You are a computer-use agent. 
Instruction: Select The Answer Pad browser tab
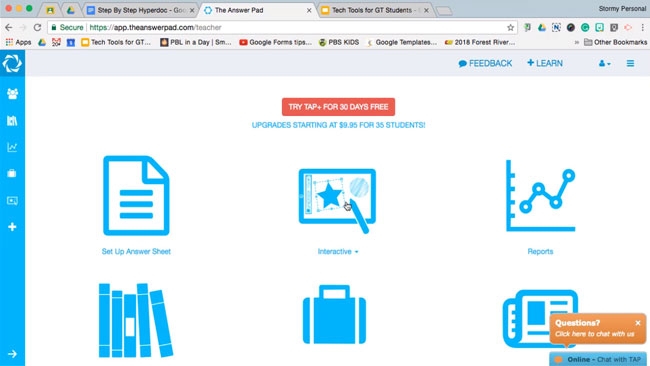(258, 10)
